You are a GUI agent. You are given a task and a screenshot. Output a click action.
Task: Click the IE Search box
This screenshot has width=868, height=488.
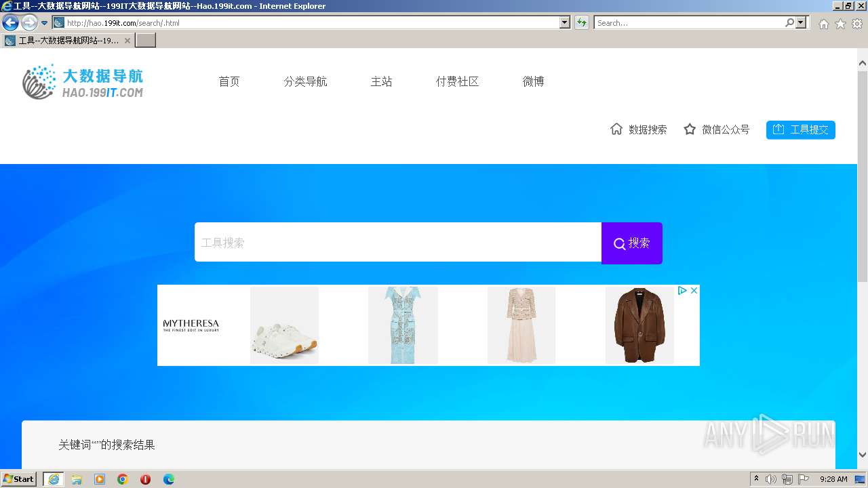tap(689, 23)
